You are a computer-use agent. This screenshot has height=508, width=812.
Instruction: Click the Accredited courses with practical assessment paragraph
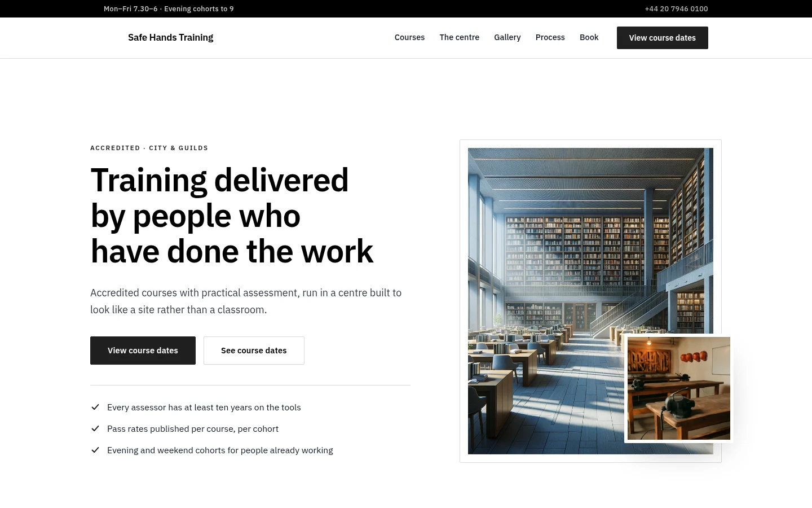[x=246, y=301]
